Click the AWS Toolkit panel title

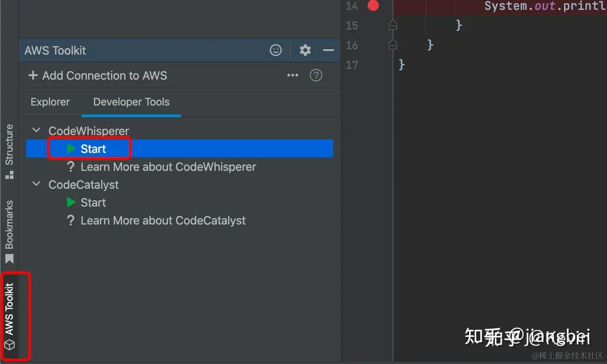coord(55,51)
